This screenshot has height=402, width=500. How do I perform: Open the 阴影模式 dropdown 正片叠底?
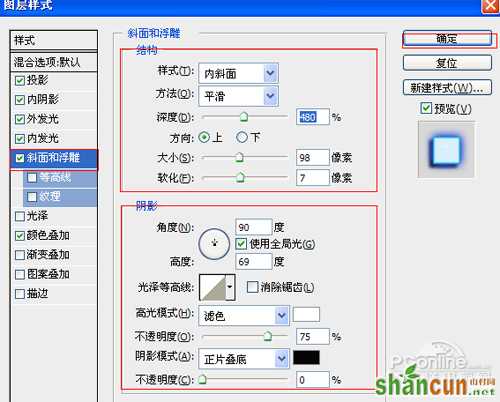click(x=244, y=359)
